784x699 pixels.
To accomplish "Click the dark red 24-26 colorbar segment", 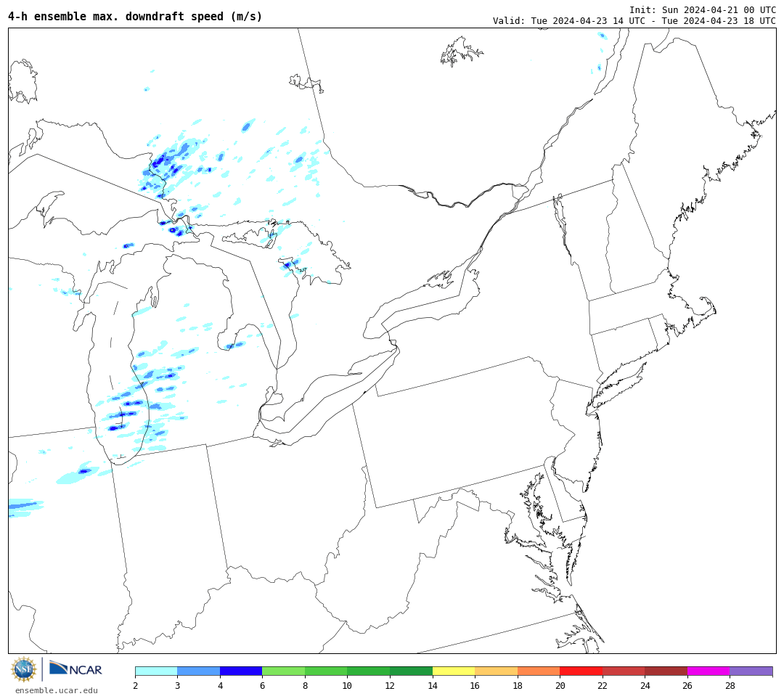I will (x=666, y=671).
